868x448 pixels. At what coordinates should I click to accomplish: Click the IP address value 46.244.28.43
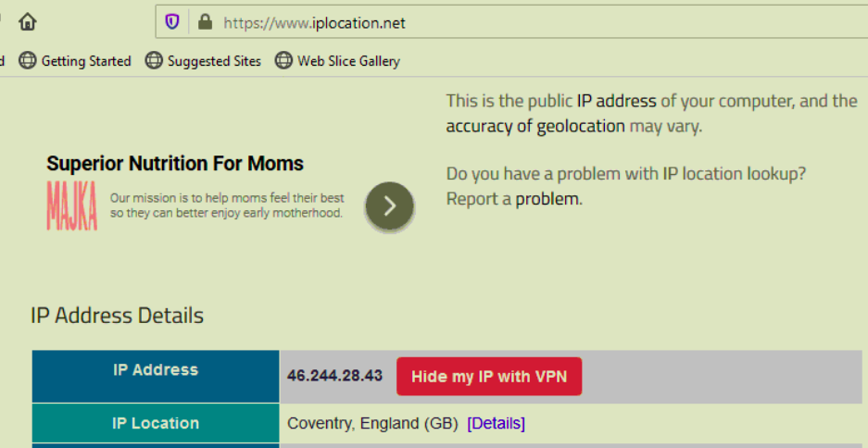334,377
